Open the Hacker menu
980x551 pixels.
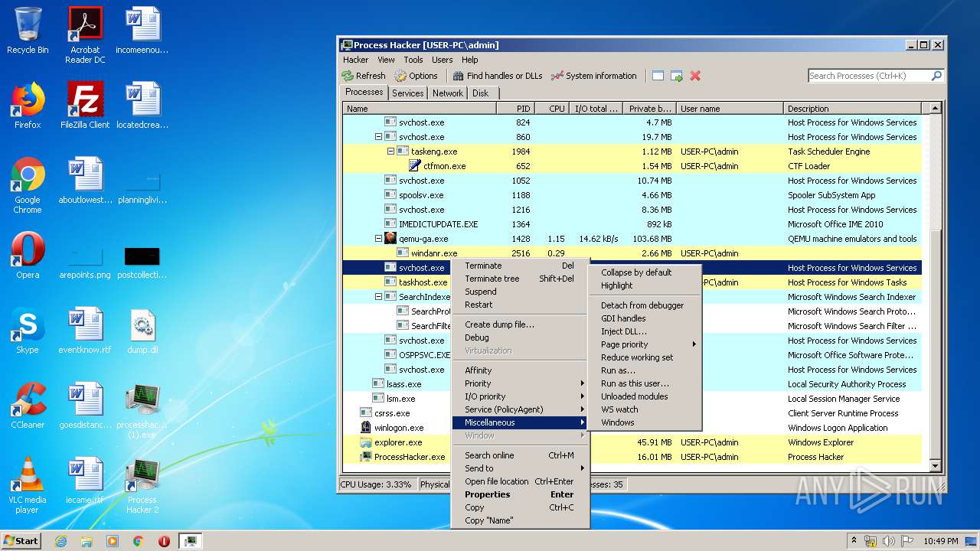click(x=355, y=60)
